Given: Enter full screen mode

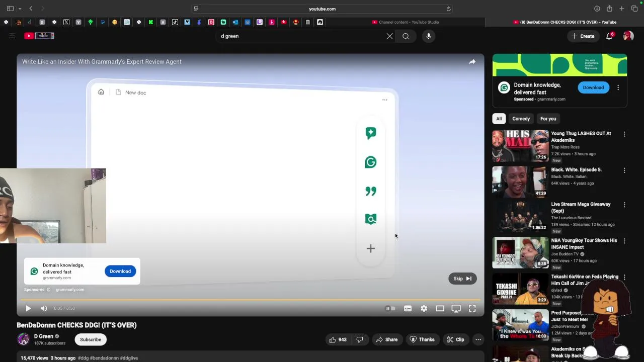Looking at the screenshot, I should point(472,308).
